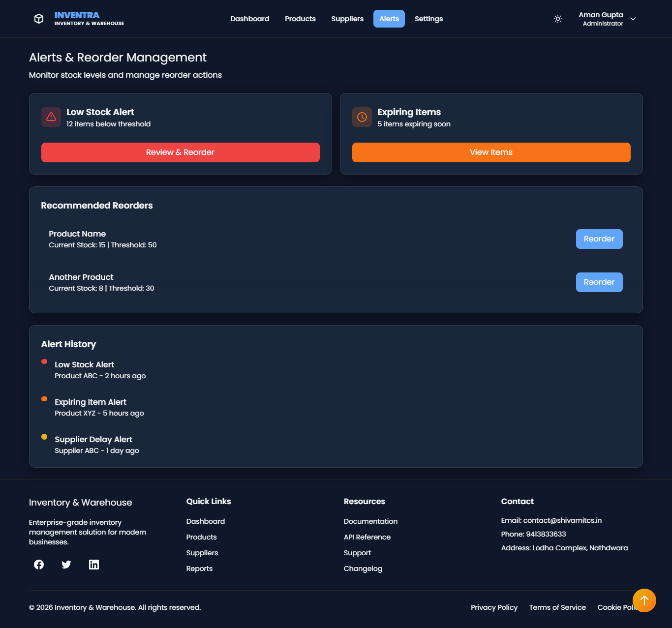This screenshot has height=628, width=672.
Task: Click '12 items below threshold' text
Action: click(109, 124)
